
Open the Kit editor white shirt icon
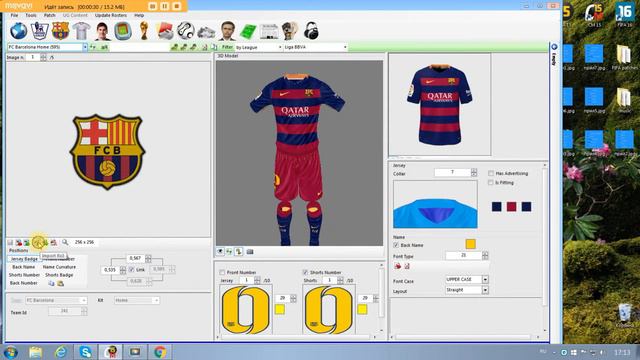coord(81,31)
